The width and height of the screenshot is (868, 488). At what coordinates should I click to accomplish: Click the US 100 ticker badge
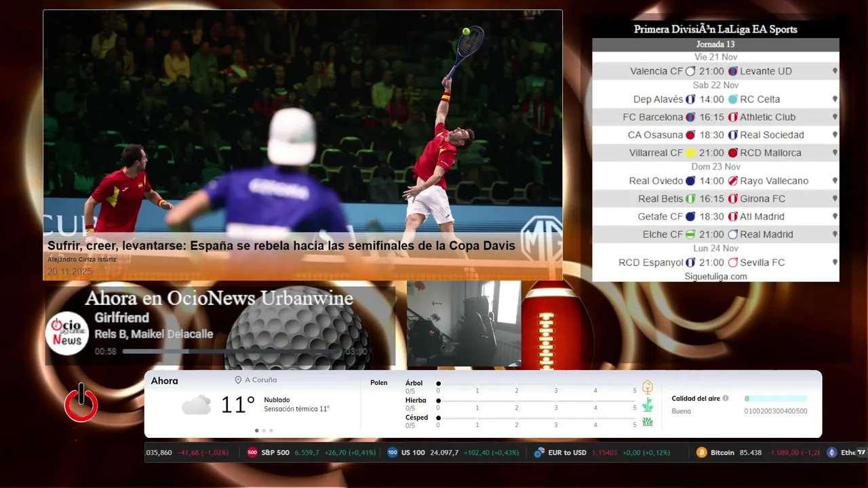(393, 453)
